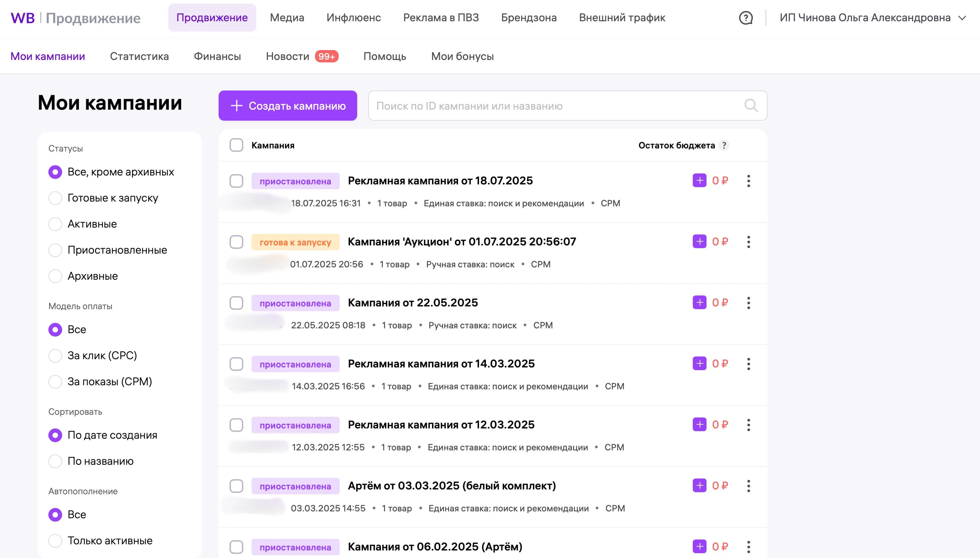
Task: Top up budget for Артём белый комплект campaign
Action: tap(699, 486)
